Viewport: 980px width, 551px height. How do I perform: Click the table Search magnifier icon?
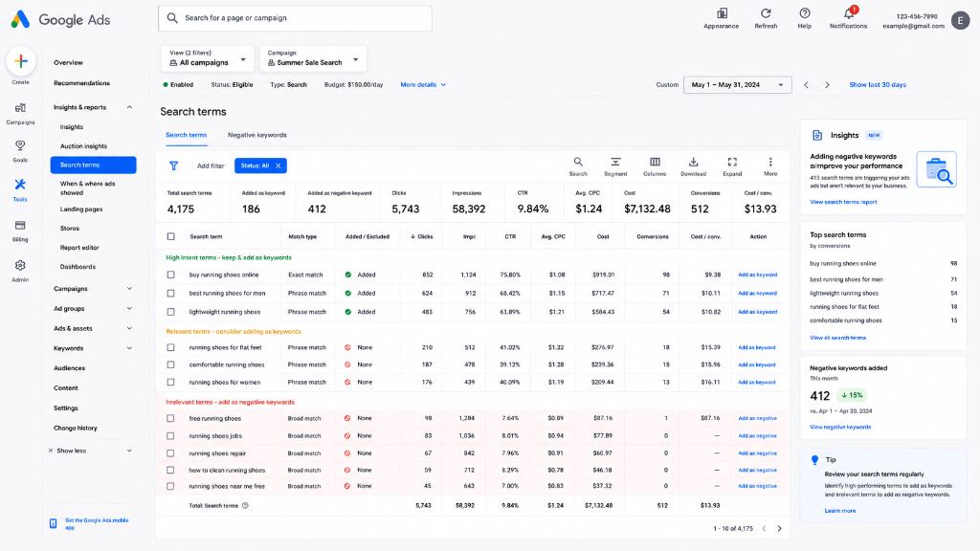(x=578, y=163)
